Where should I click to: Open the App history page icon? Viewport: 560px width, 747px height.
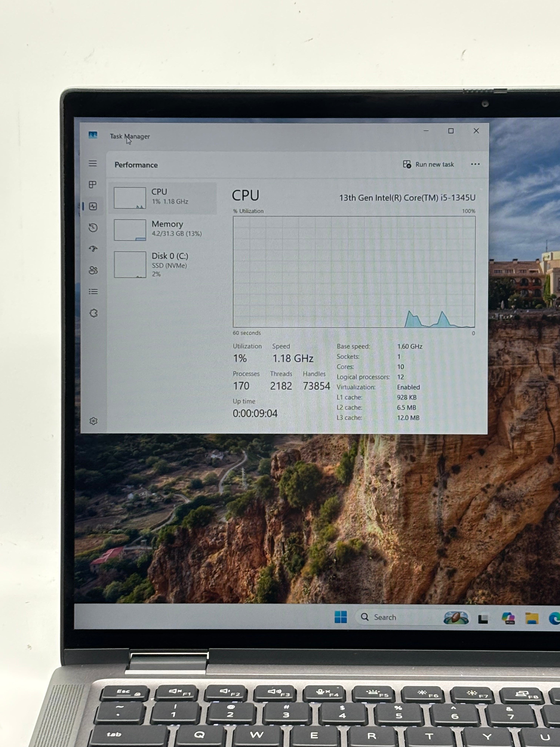click(93, 228)
